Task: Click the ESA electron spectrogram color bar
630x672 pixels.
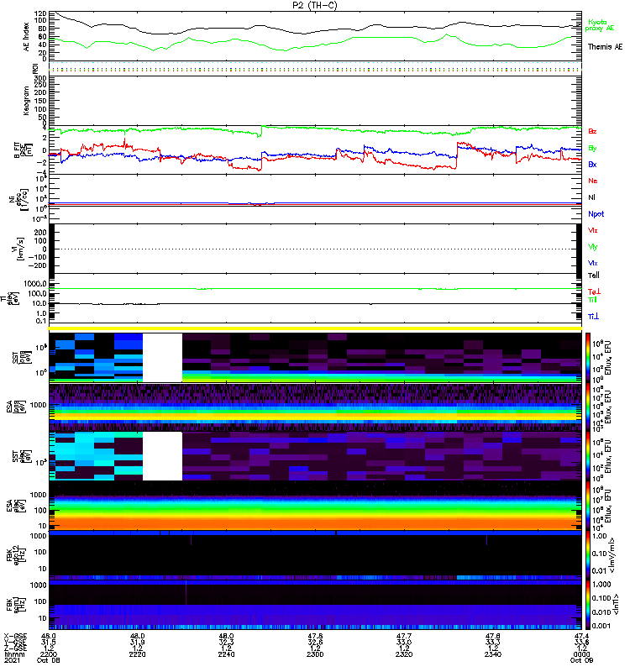Action: click(x=588, y=506)
